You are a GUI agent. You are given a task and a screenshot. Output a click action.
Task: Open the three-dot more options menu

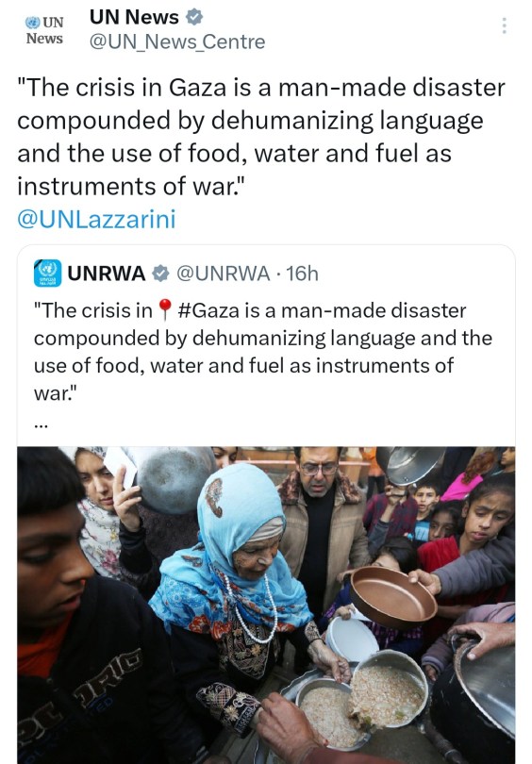(x=505, y=25)
